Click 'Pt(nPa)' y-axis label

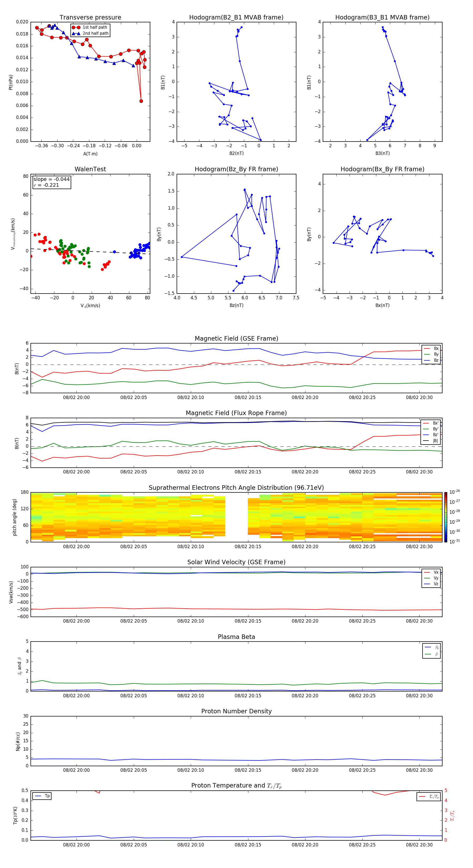tap(11, 82)
